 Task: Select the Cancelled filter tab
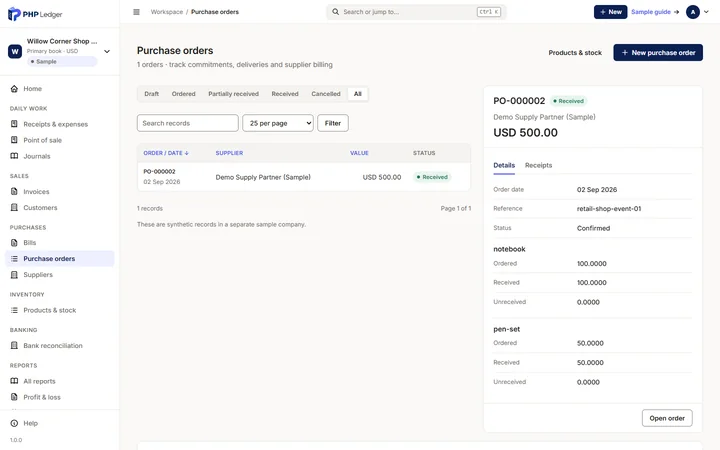pyautogui.click(x=326, y=94)
